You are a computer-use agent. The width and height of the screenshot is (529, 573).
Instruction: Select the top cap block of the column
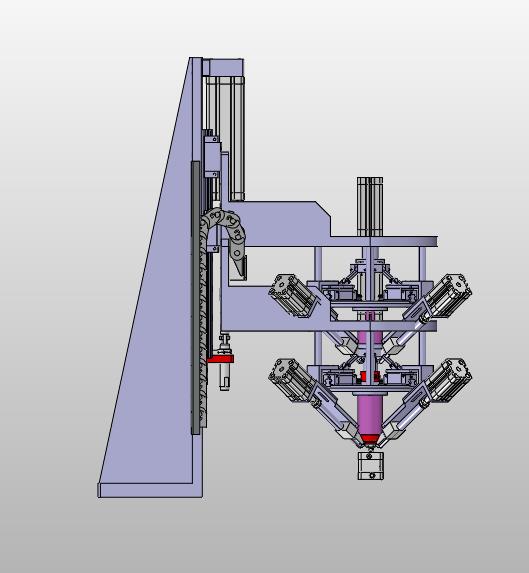pos(223,67)
